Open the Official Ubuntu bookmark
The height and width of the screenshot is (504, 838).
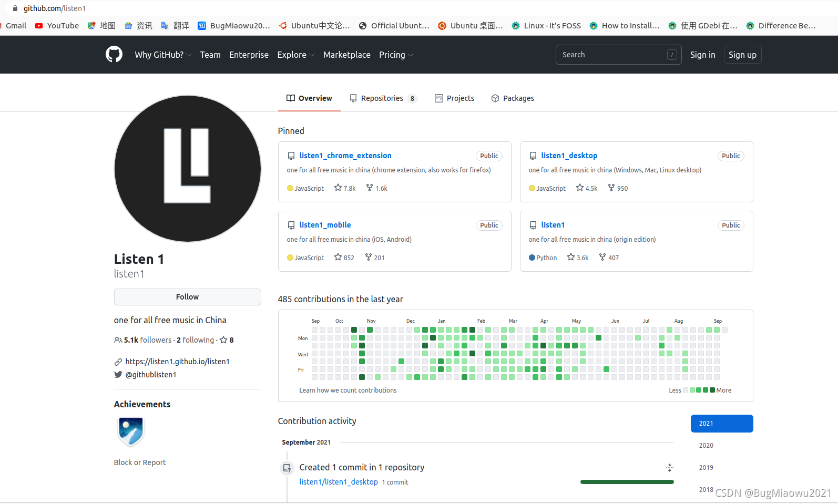[394, 25]
